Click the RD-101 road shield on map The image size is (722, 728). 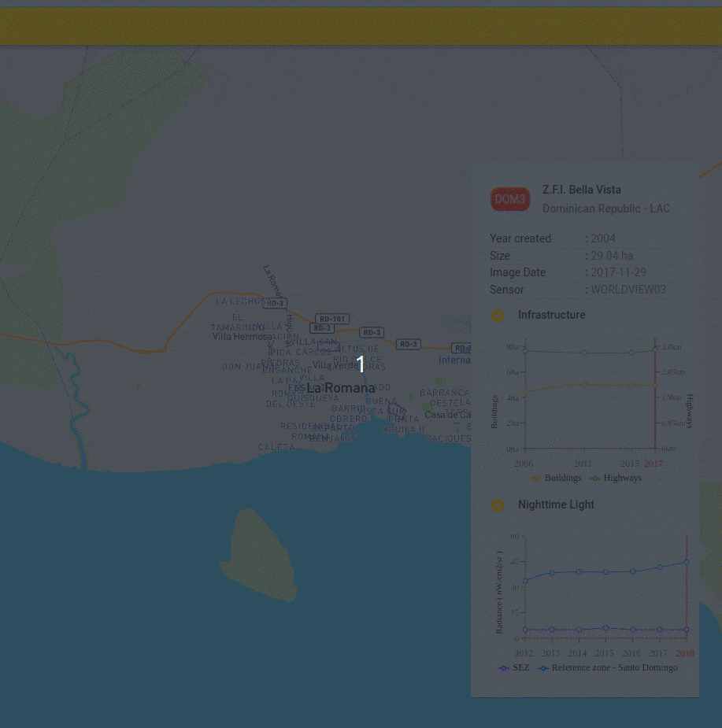pyautogui.click(x=332, y=319)
